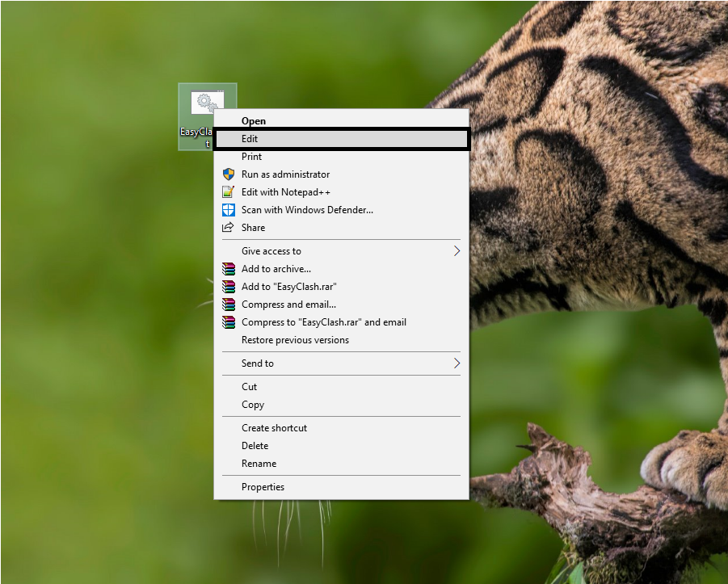Select Print from the context menu
This screenshot has height=584, width=728.
[250, 156]
